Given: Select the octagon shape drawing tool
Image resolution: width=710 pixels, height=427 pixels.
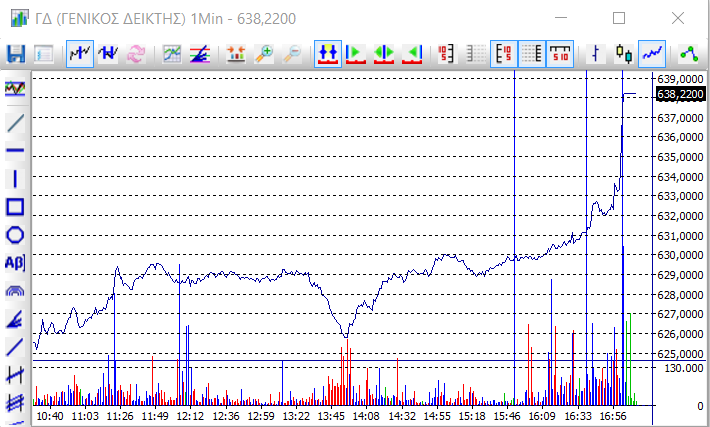Looking at the screenshot, I should [x=15, y=235].
